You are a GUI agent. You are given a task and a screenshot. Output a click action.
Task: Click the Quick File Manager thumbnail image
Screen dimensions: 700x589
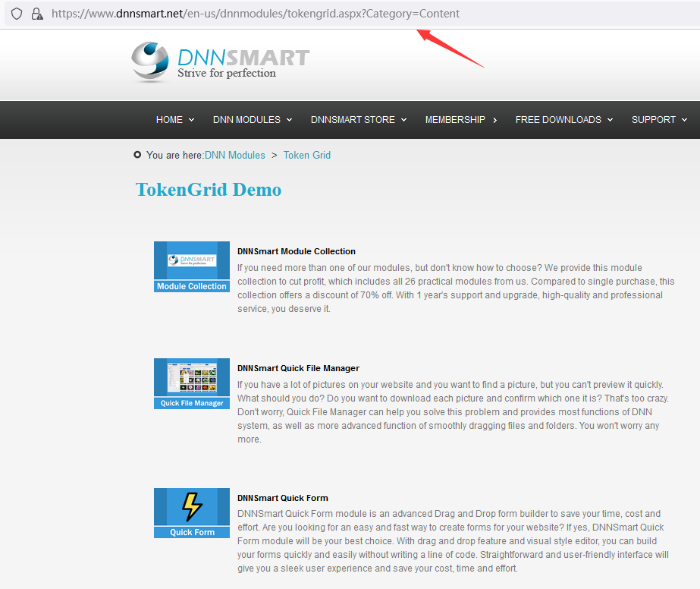point(192,383)
